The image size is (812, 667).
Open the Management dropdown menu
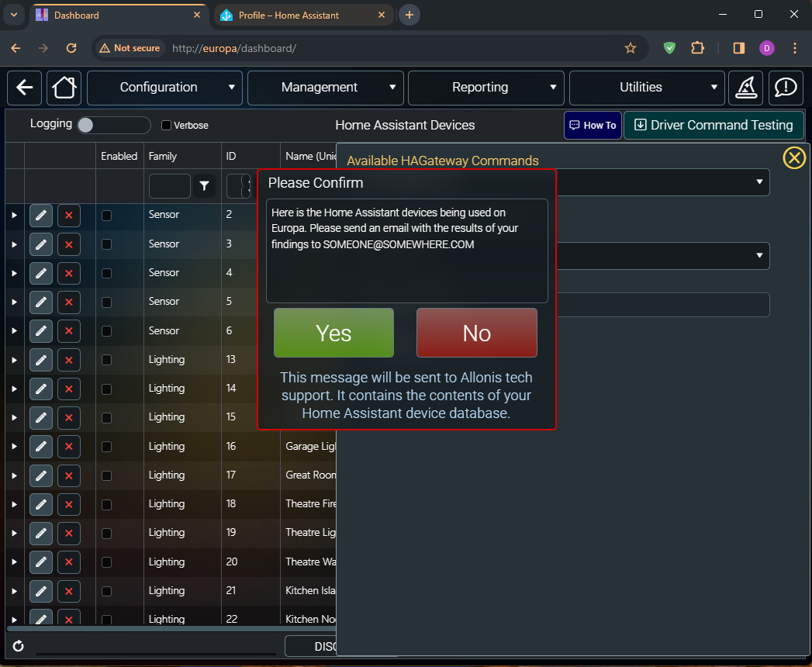pos(325,88)
